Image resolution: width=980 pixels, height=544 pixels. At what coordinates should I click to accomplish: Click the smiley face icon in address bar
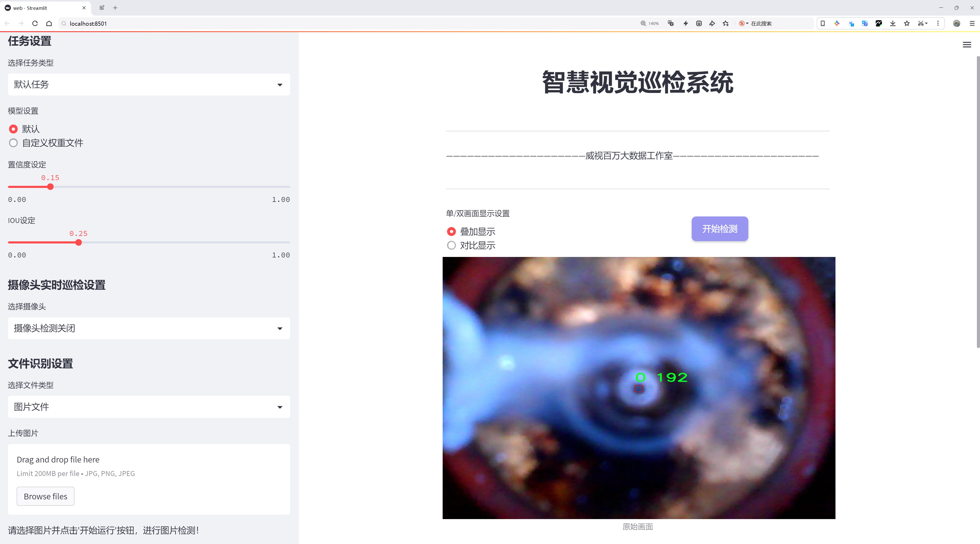click(699, 23)
